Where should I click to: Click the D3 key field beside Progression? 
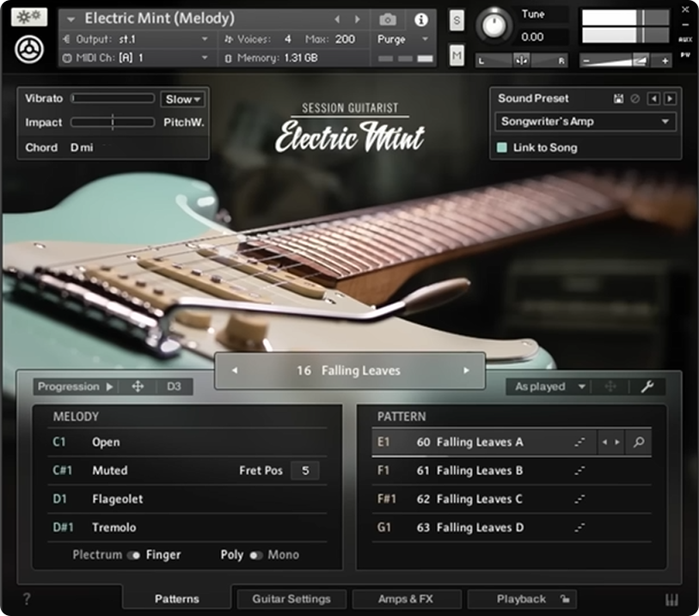tap(174, 386)
